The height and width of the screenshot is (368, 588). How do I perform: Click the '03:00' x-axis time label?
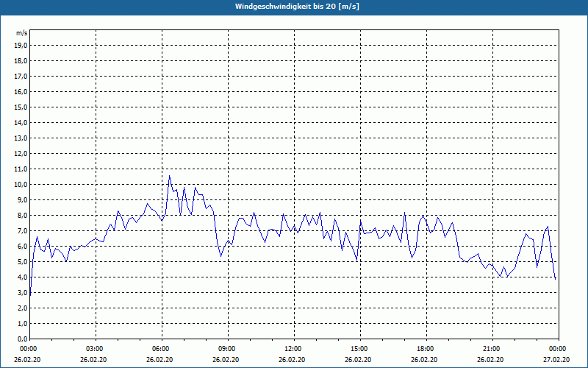[94, 349]
